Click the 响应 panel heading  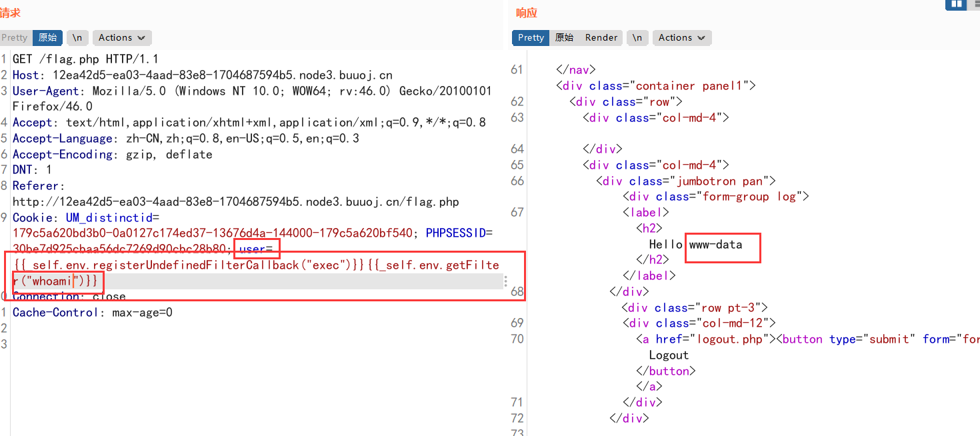(527, 13)
